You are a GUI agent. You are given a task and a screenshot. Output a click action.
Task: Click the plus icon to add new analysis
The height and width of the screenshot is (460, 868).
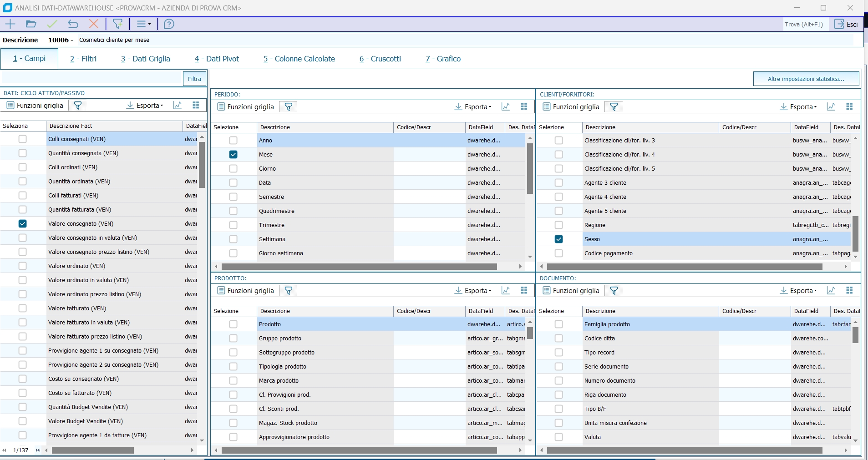(x=10, y=24)
